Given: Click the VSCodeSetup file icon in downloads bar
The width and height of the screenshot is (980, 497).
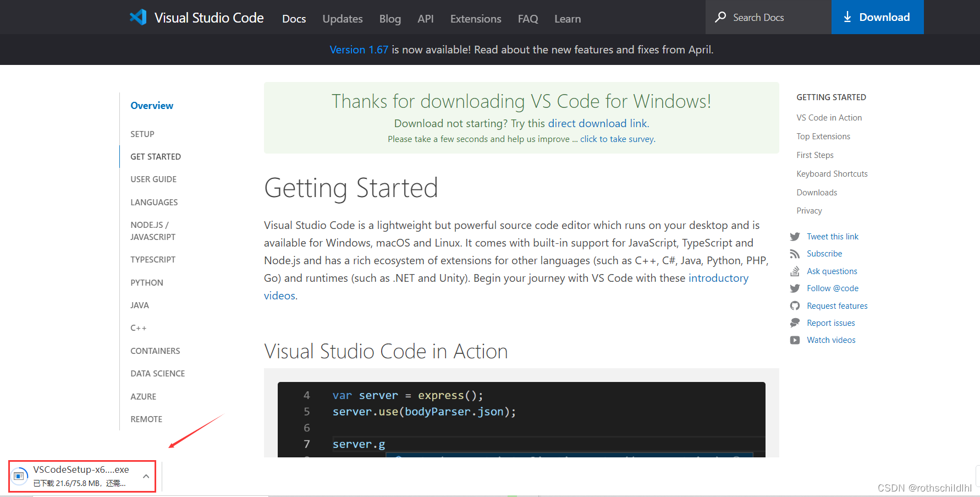Looking at the screenshot, I should 20,476.
